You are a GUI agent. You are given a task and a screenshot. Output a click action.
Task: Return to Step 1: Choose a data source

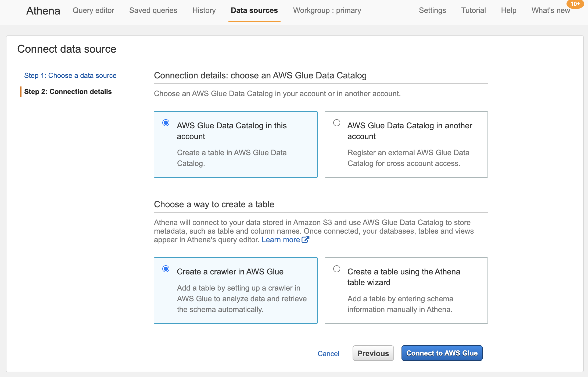point(70,75)
